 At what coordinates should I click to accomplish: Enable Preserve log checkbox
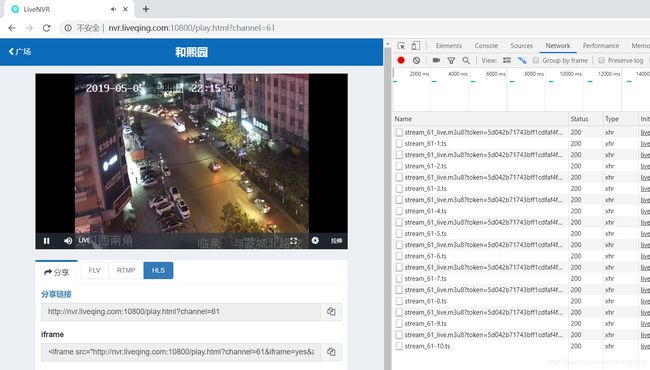(x=601, y=60)
